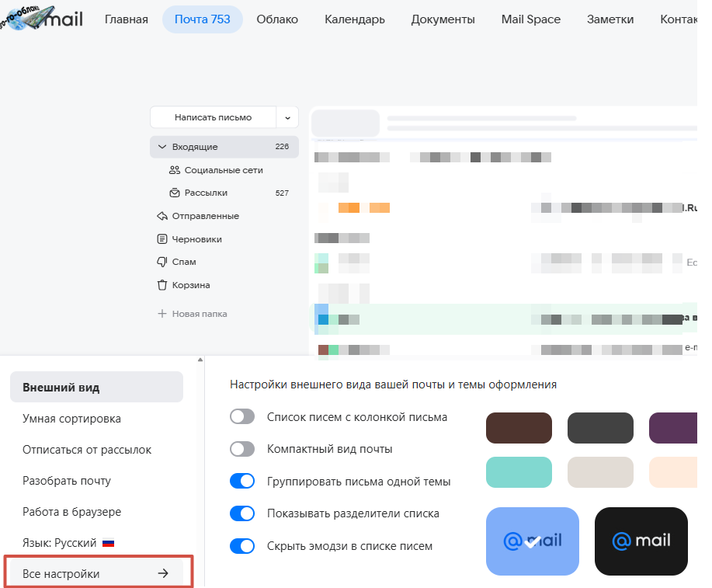Open dropdown arrow beside Написать письмо

(x=287, y=117)
